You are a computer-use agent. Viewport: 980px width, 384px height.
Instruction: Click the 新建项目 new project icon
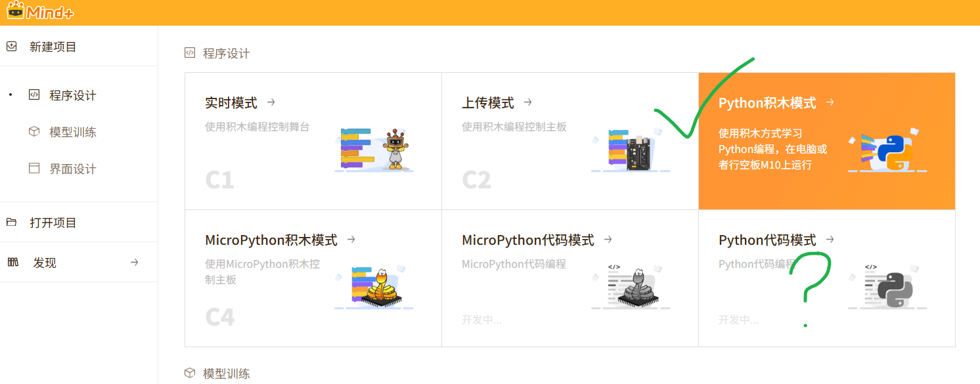[11, 47]
